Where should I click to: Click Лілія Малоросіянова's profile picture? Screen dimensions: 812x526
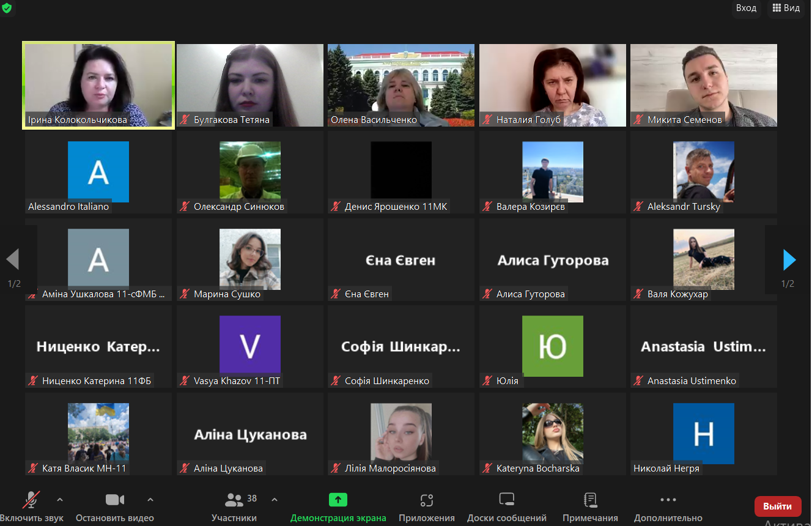pyautogui.click(x=401, y=432)
